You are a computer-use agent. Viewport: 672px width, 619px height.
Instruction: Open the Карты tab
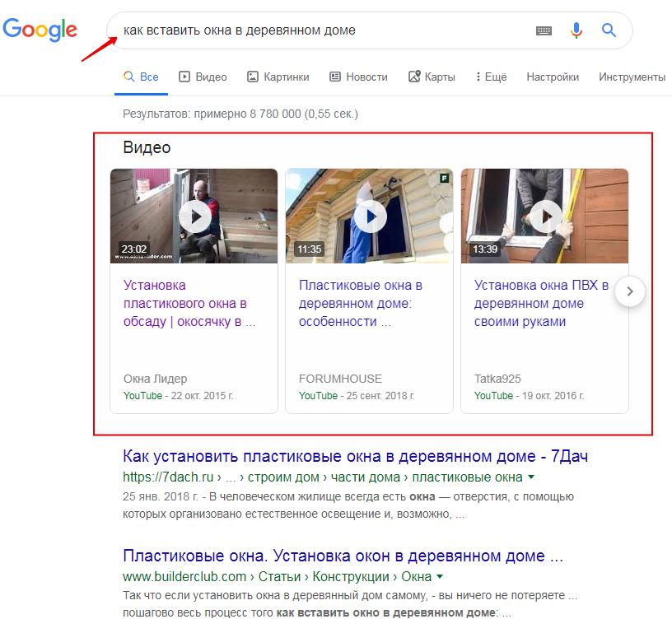(432, 77)
